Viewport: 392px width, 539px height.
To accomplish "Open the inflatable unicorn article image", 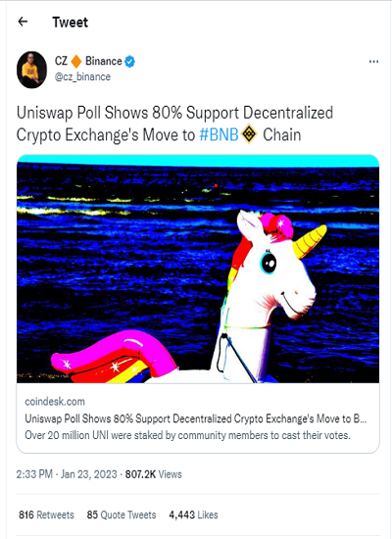I will 198,269.
